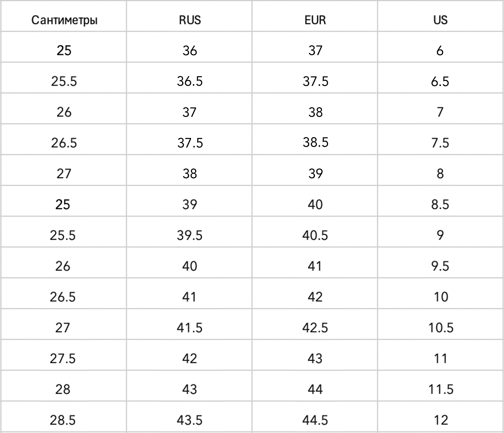
Task: Click the 27.5 centimeters cell
Action: tap(63, 358)
